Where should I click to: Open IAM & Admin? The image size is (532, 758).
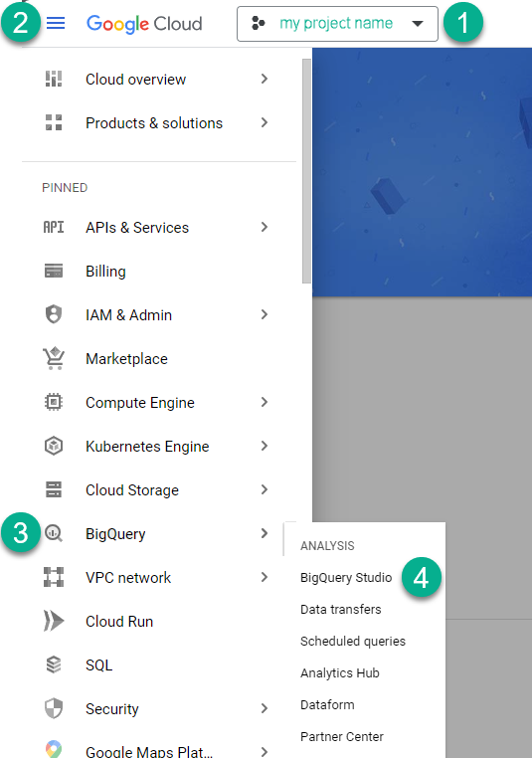coord(128,315)
